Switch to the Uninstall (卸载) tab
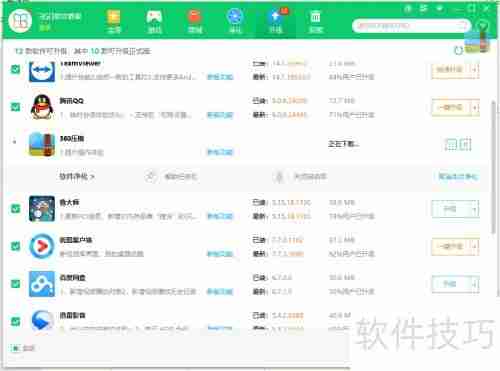This screenshot has width=500, height=371. (x=315, y=21)
